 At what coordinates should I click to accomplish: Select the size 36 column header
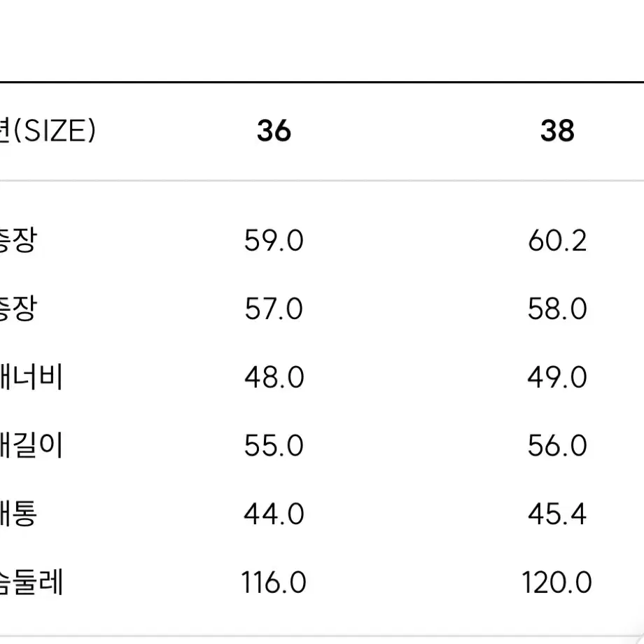274,131
